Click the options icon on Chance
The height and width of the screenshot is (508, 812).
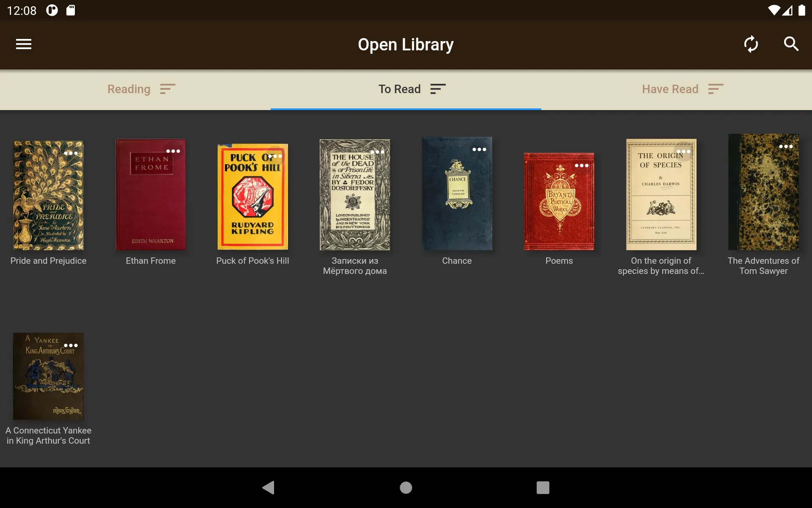[479, 149]
